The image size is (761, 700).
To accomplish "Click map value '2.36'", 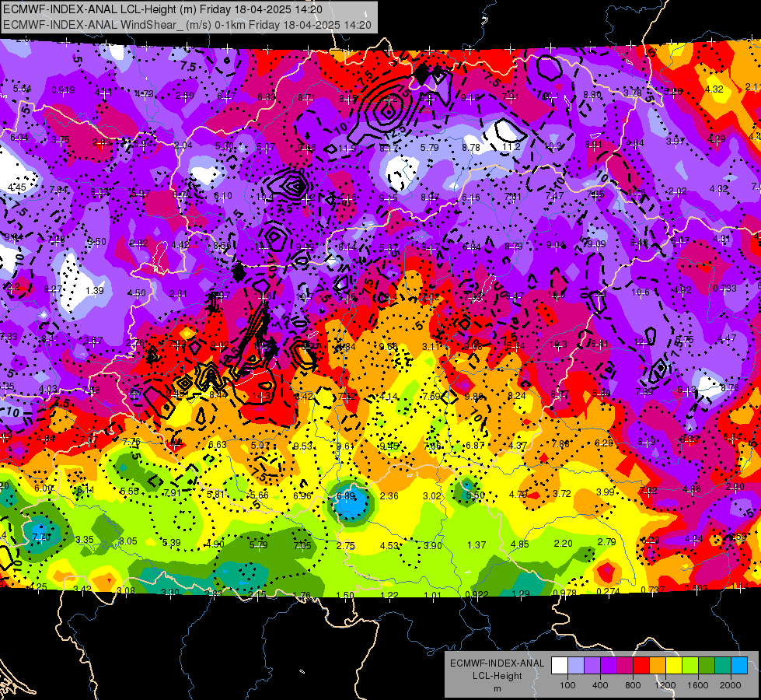I will click(389, 496).
